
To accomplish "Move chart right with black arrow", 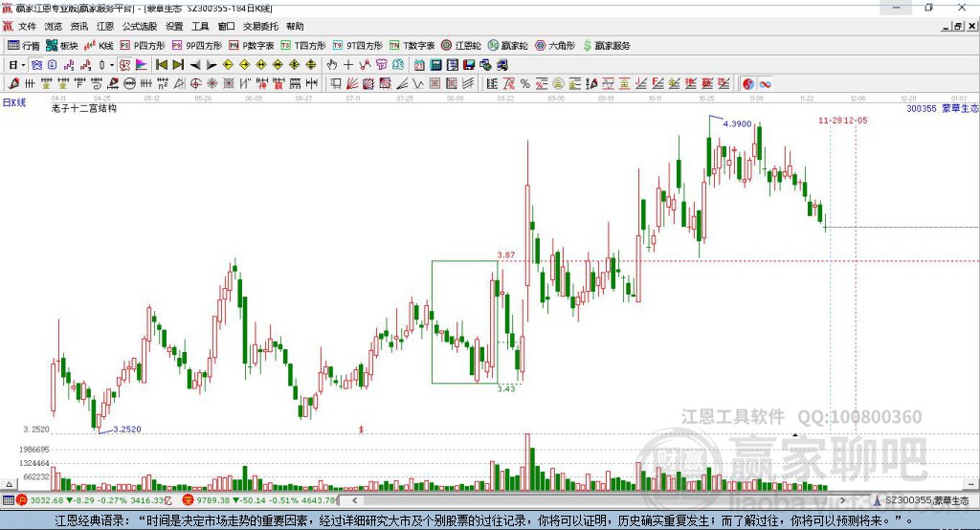I will pyautogui.click(x=212, y=65).
